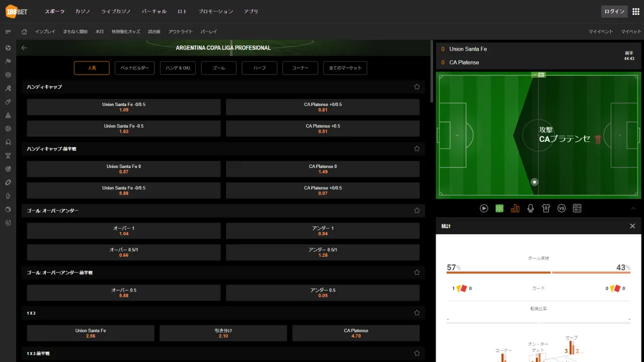
Task: Select the コーナー market tab
Action: tap(300, 68)
